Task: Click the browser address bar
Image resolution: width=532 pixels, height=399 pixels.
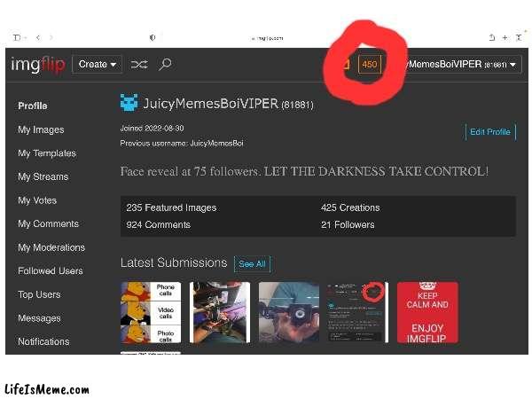Action: 268,38
